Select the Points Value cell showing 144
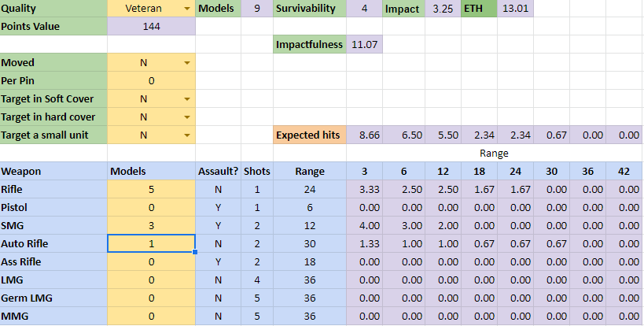The image size is (644, 326). [150, 27]
